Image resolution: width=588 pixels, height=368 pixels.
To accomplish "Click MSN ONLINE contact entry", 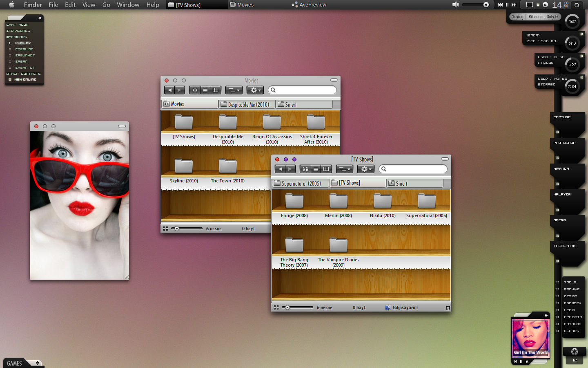I will pyautogui.click(x=25, y=80).
